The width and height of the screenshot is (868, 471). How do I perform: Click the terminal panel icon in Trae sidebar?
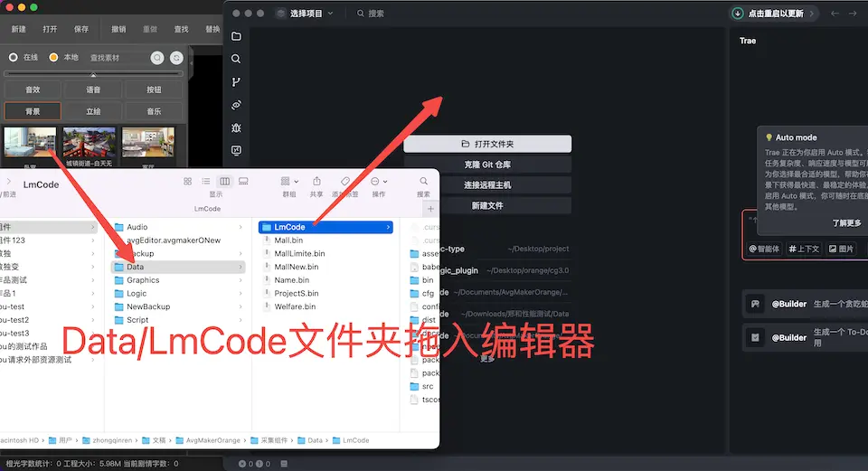pyautogui.click(x=236, y=151)
